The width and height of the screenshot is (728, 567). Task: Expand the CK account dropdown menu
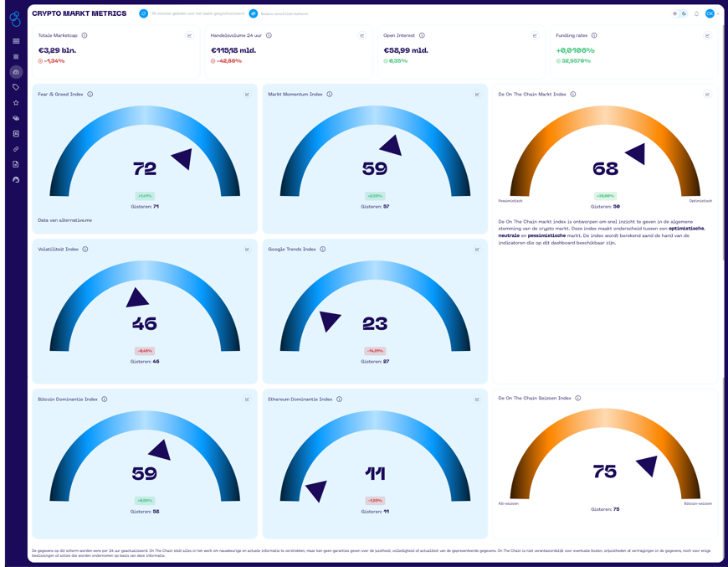(x=713, y=13)
